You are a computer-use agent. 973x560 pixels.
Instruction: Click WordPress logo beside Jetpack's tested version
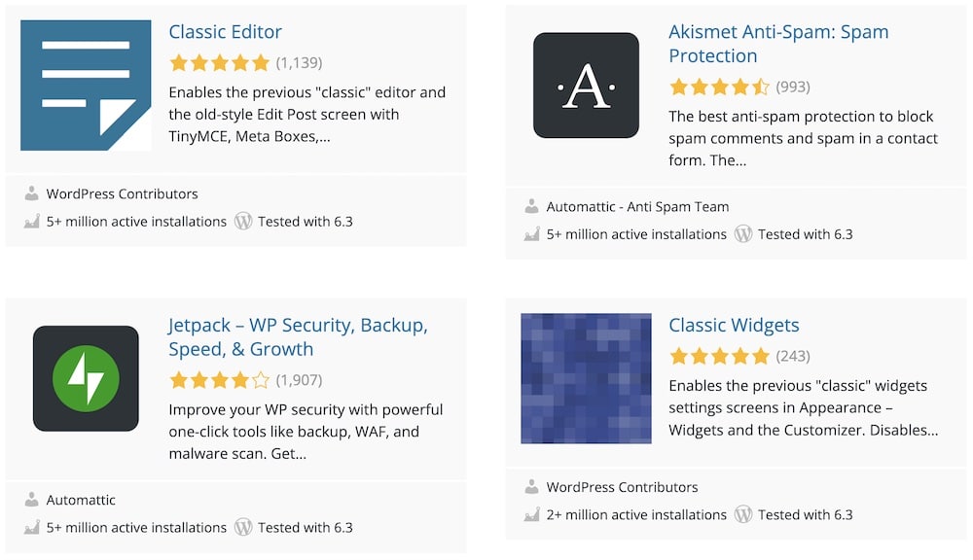[243, 527]
